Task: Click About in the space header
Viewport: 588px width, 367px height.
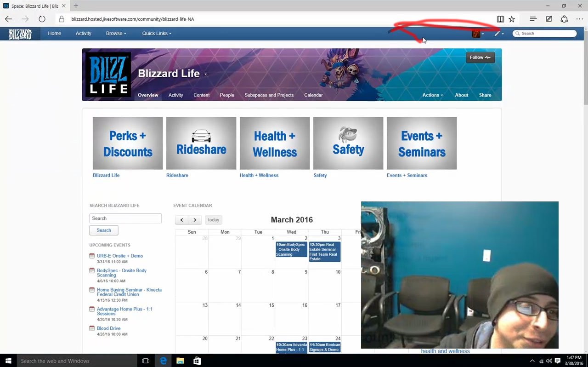Action: pos(462,95)
